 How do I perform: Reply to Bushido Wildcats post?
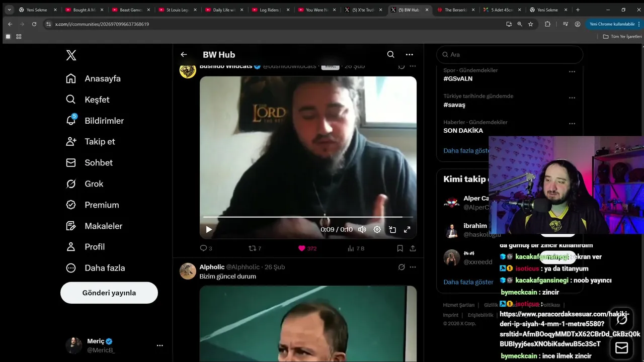click(x=206, y=248)
